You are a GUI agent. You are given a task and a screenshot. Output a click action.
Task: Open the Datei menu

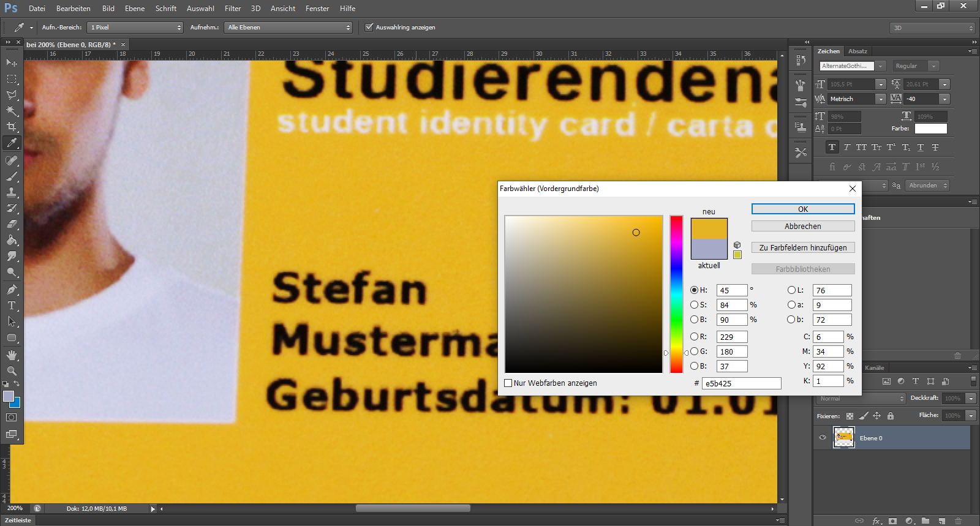point(37,9)
